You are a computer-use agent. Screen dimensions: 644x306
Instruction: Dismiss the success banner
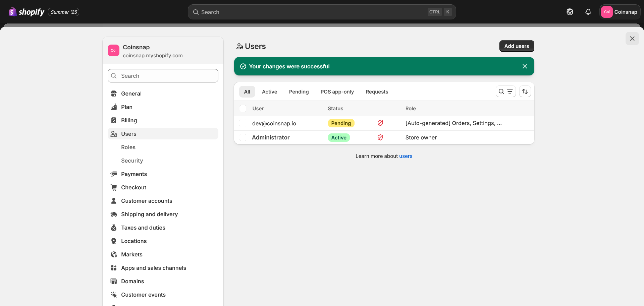[525, 66]
